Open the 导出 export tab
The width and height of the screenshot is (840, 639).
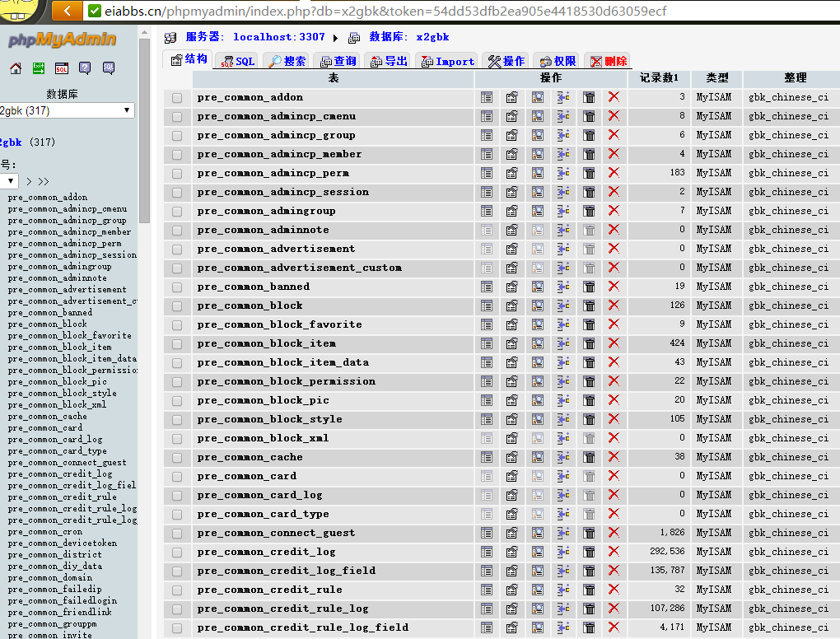pyautogui.click(x=389, y=61)
